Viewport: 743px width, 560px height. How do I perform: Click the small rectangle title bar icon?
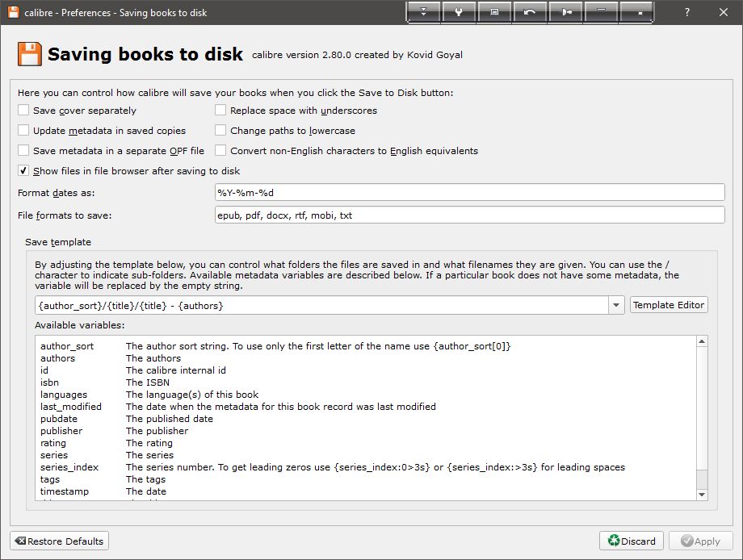pos(494,12)
